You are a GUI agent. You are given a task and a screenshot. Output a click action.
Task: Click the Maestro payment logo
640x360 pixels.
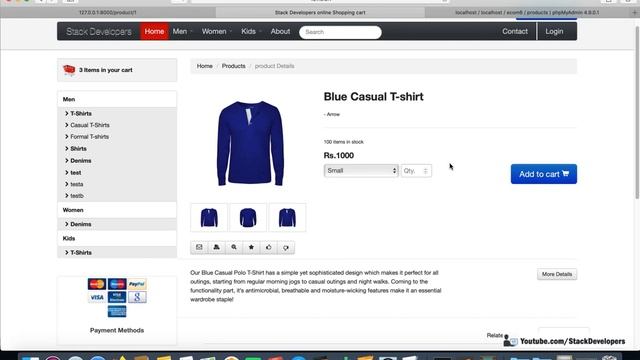(x=117, y=284)
